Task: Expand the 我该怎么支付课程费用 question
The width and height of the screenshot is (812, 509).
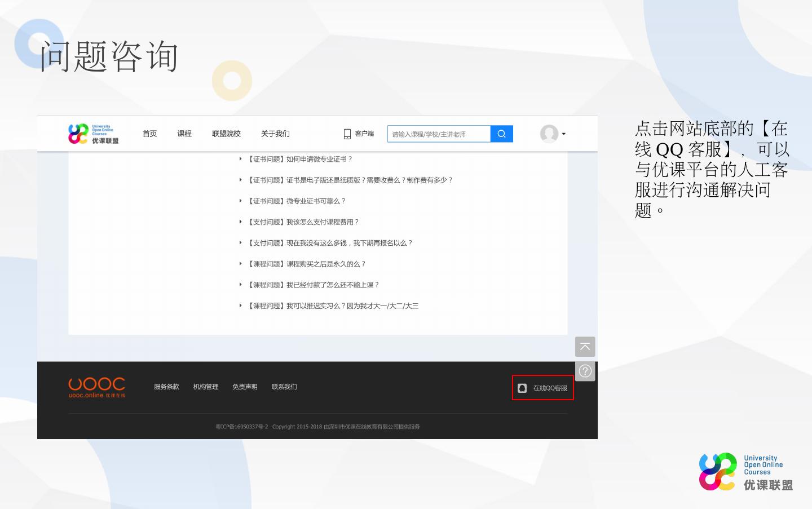Action: point(303,222)
